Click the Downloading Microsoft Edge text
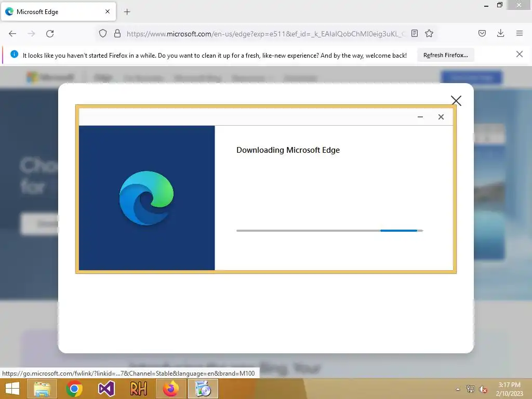 pos(288,150)
